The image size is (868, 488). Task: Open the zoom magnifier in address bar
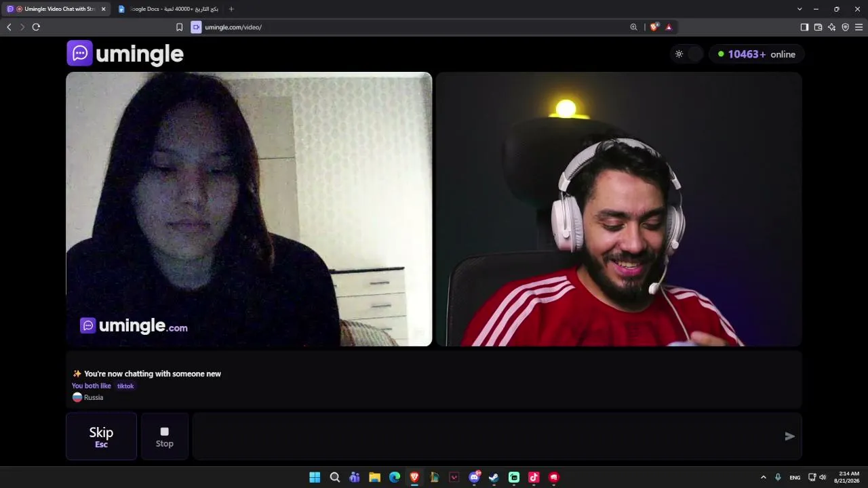pyautogui.click(x=633, y=27)
